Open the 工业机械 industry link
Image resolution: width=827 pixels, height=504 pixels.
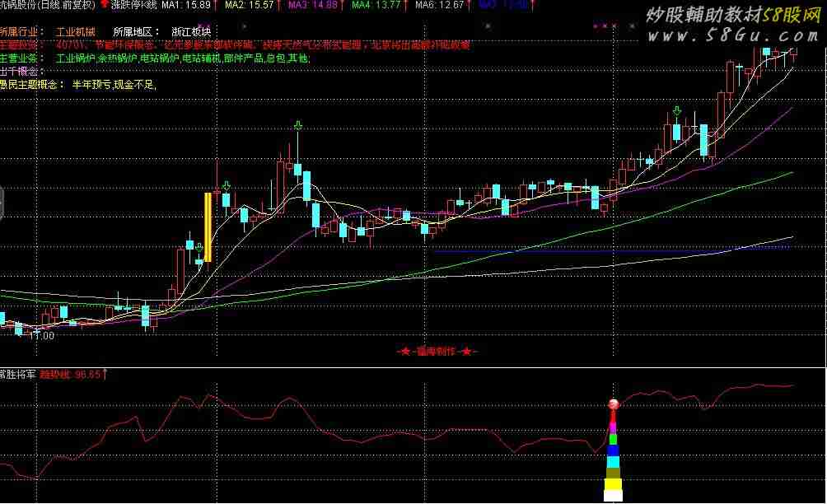click(76, 31)
